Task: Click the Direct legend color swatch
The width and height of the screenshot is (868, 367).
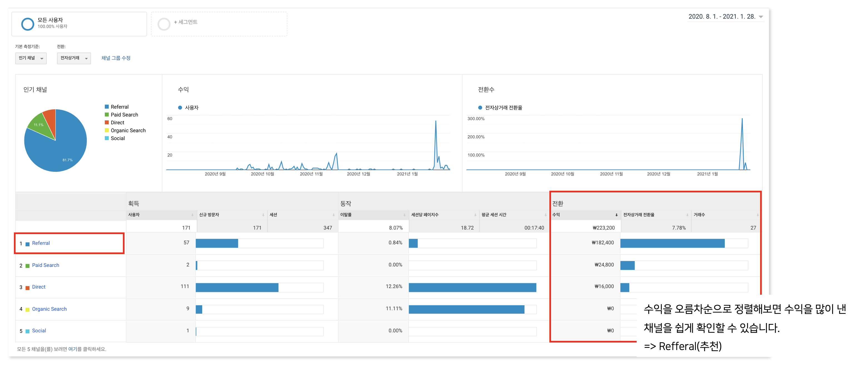Action: tap(106, 123)
